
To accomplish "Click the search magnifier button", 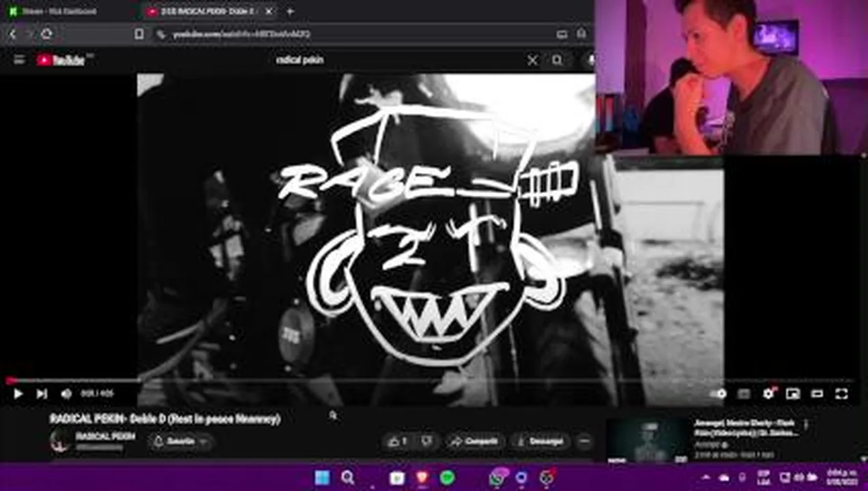I will 558,60.
